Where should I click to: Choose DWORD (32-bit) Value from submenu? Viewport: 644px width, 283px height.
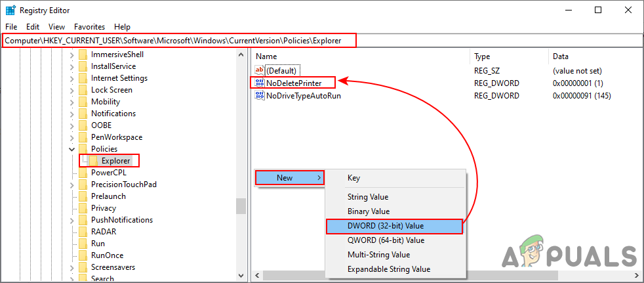pyautogui.click(x=394, y=226)
